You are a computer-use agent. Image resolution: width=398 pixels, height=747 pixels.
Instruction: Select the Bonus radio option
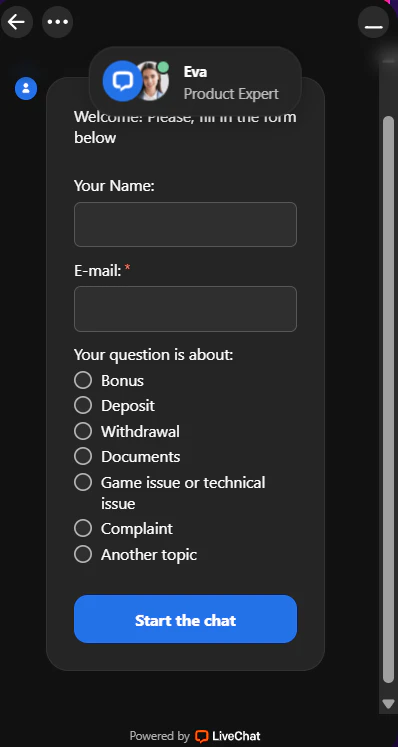coord(83,380)
